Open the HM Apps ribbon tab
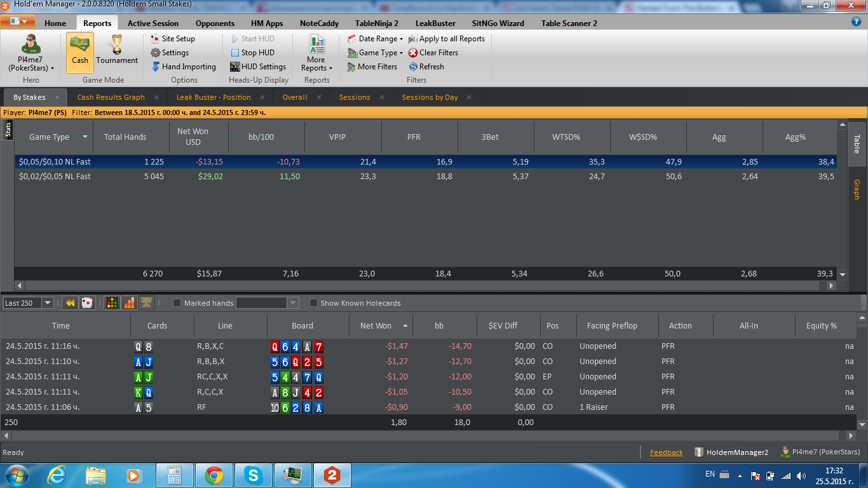Screen dimensions: 868x488 pos(267,24)
